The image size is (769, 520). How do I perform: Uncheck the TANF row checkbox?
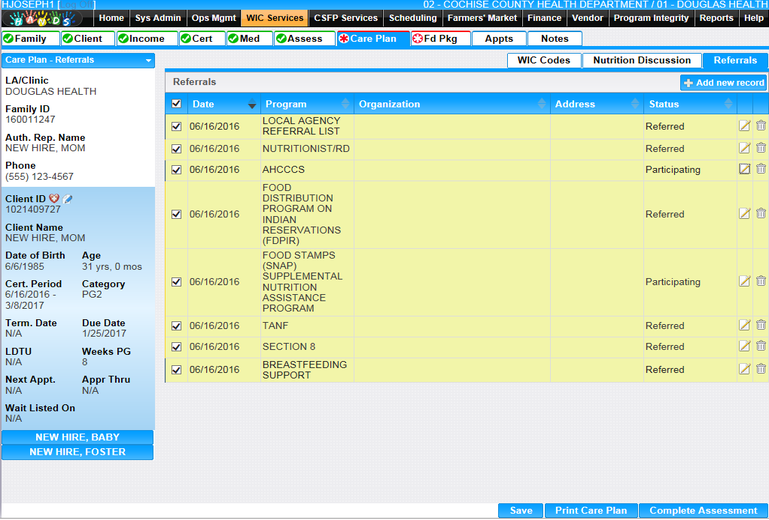(x=176, y=325)
